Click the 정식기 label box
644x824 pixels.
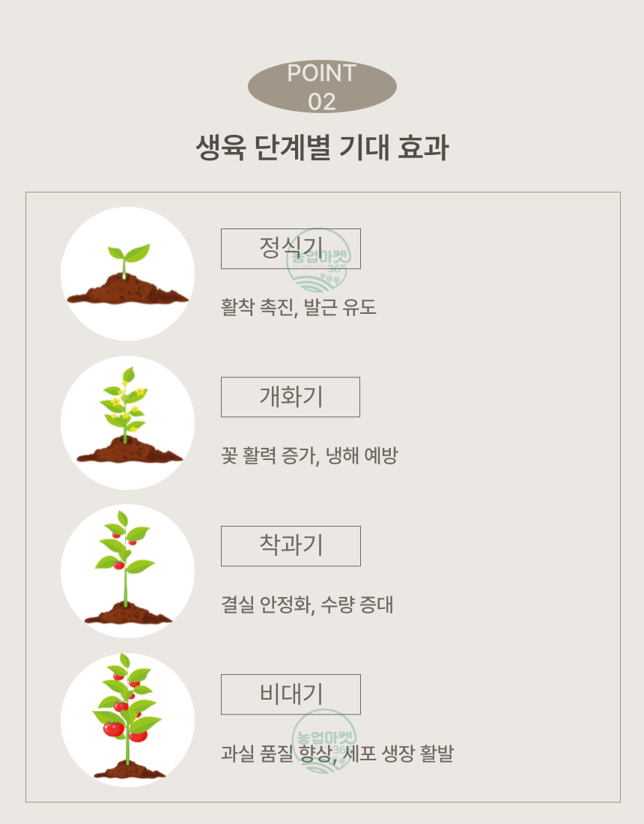click(291, 249)
